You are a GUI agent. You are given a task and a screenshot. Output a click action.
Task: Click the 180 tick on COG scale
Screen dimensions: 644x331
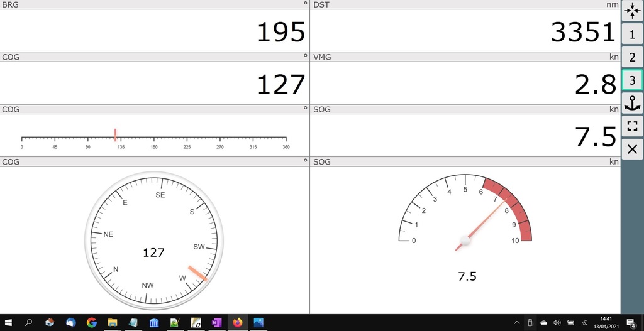point(153,147)
